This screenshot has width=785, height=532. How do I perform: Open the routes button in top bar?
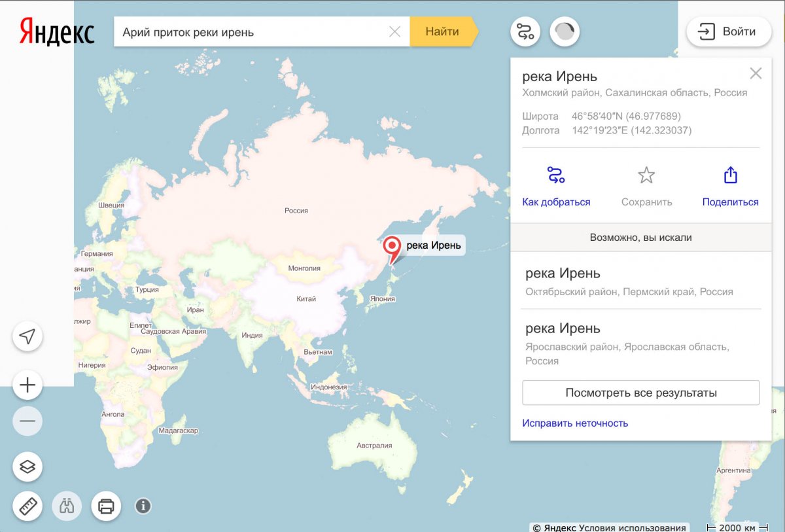[525, 31]
